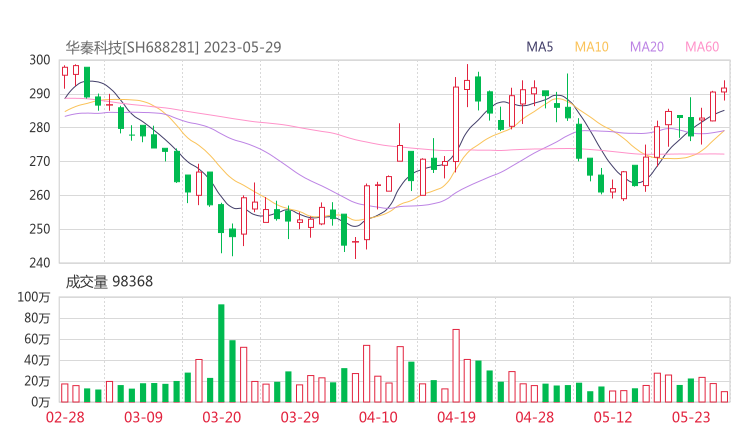Click the MA60 legend label
The width and height of the screenshot is (740, 440).
click(702, 47)
